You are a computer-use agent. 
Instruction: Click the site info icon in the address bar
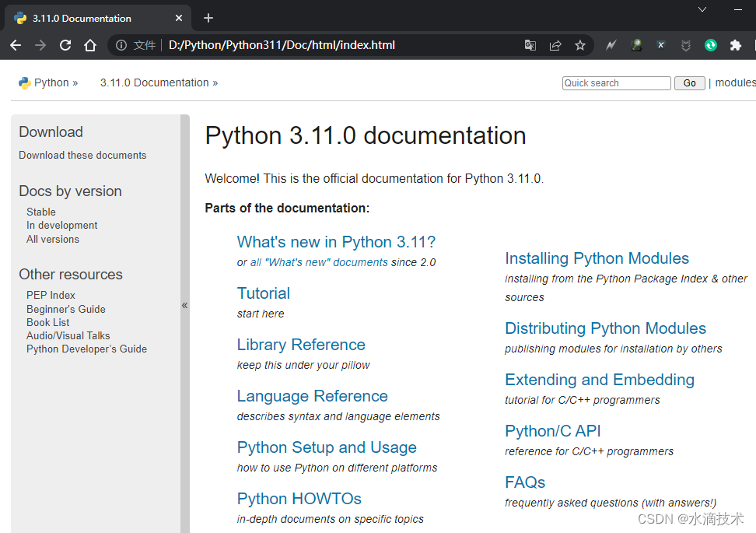point(121,45)
